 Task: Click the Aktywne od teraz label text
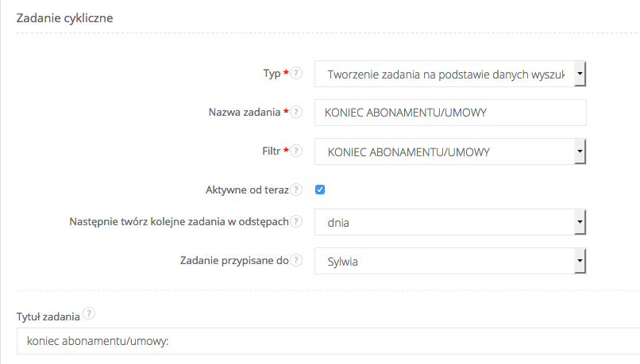pyautogui.click(x=246, y=190)
